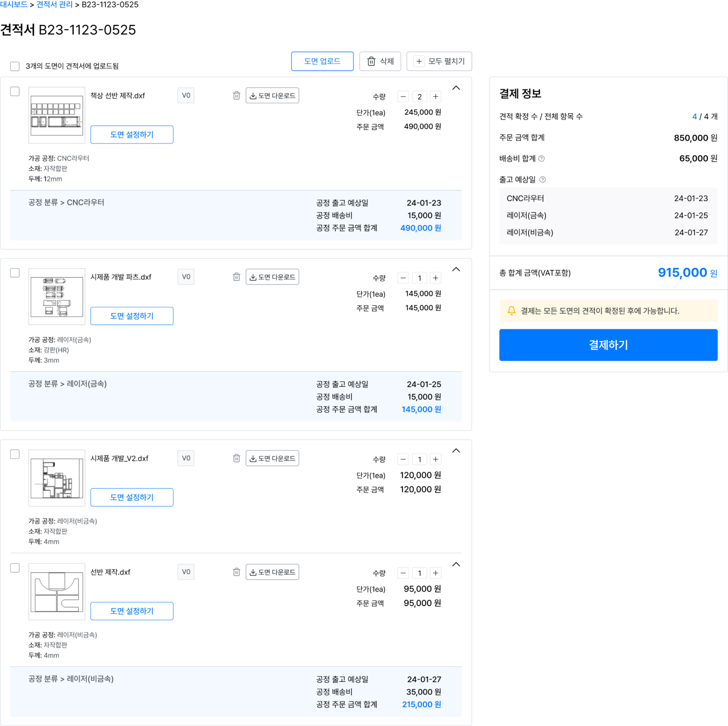728x726 pixels.
Task: Click trash icon next to 시제품 개발_V2.dxf
Action: click(236, 458)
